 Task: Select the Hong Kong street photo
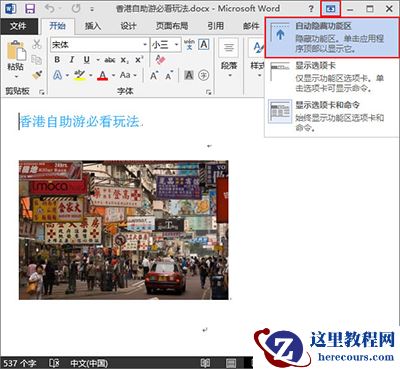click(124, 230)
